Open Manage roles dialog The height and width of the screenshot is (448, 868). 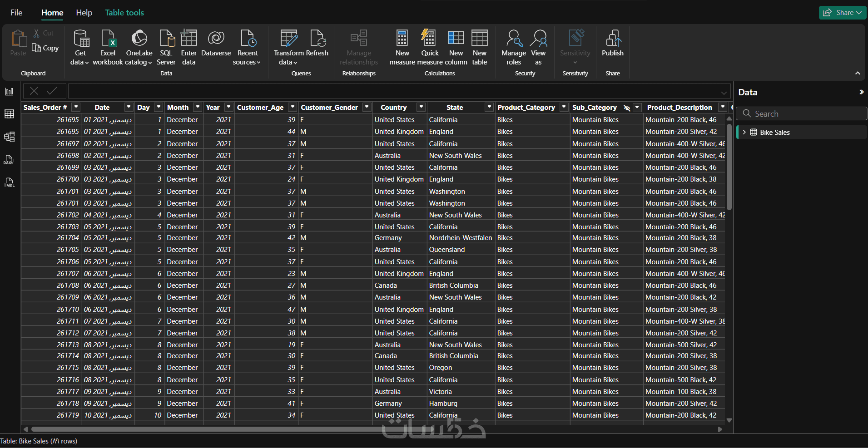tap(514, 47)
